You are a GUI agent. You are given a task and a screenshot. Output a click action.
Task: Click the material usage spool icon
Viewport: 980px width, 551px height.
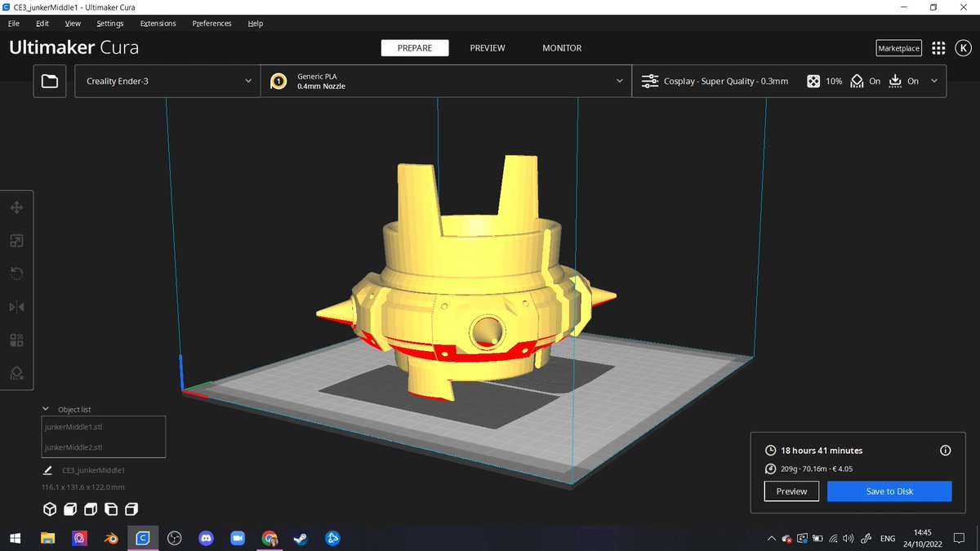(770, 469)
